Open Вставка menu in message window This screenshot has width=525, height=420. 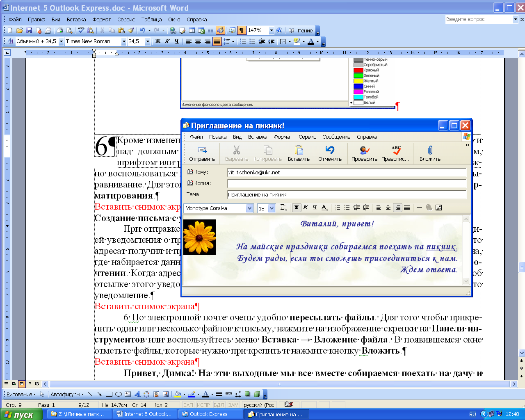click(258, 137)
